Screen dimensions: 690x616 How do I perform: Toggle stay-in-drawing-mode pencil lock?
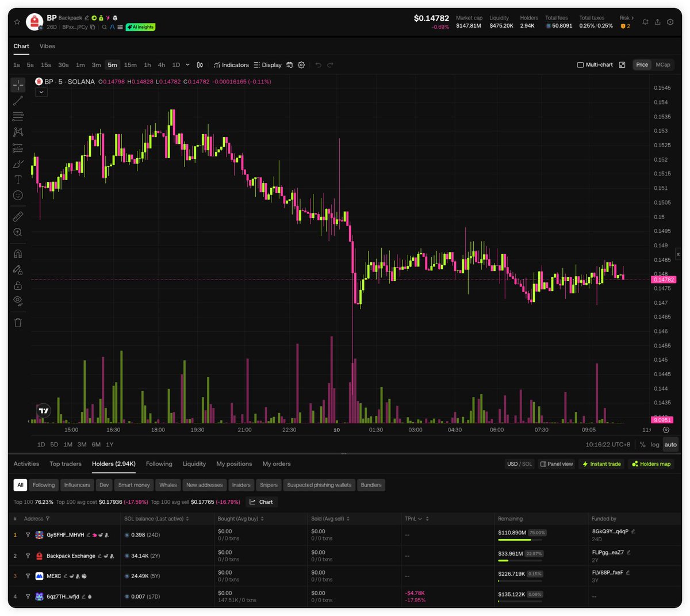point(18,270)
